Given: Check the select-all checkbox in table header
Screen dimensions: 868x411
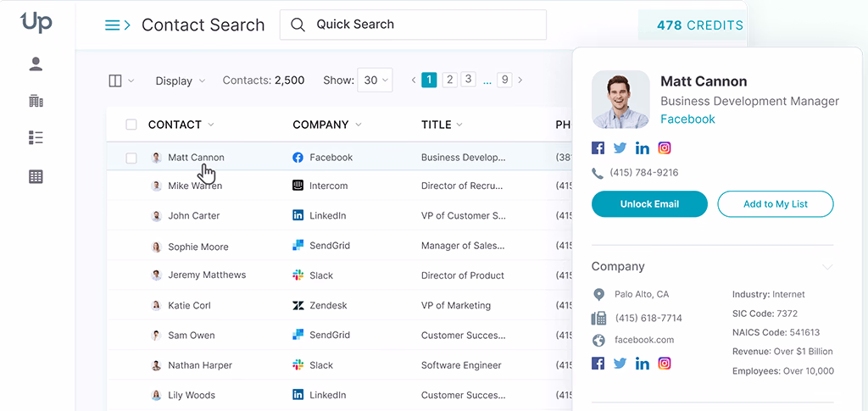Looking at the screenshot, I should (x=131, y=125).
